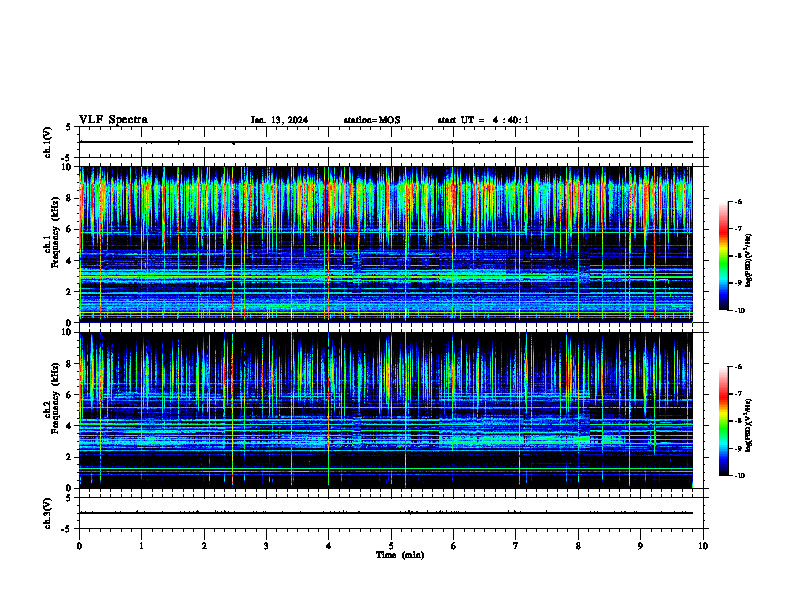Click the "-5" tick on ch.3(V) axis
This screenshot has height=612, width=792.
[67, 529]
